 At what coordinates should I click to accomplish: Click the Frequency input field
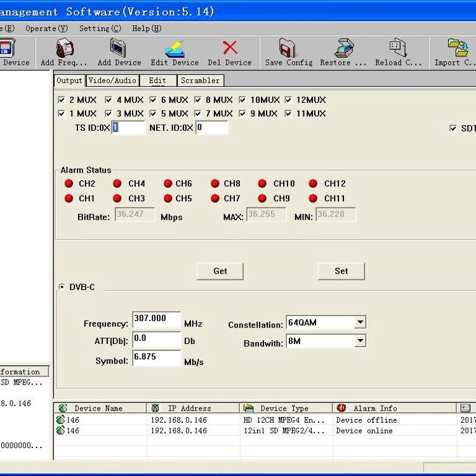(156, 319)
